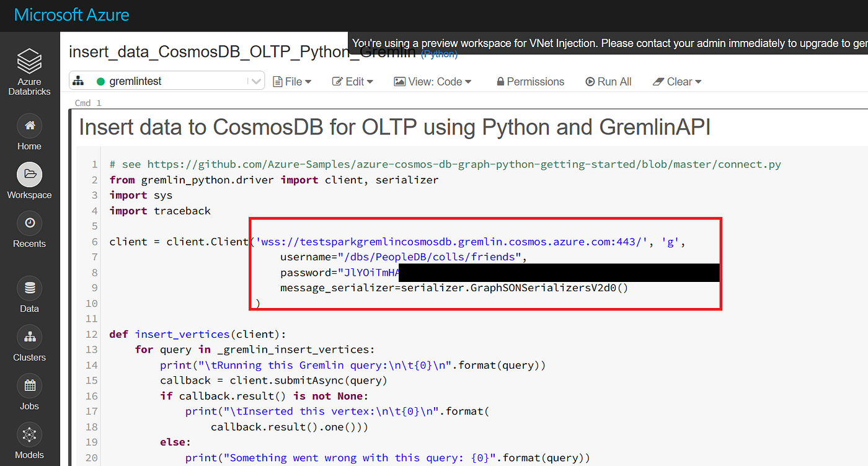Open Recents from the left sidebar

tap(29, 223)
